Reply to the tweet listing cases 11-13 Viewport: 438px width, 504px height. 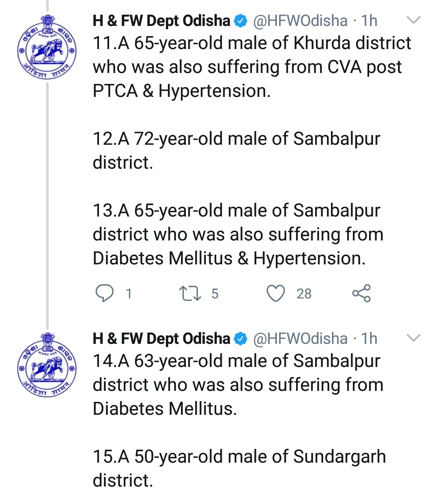(104, 293)
